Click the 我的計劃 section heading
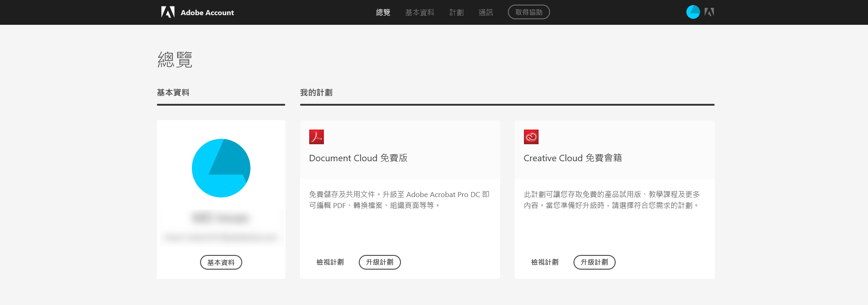This screenshot has height=305, width=868. [x=316, y=93]
